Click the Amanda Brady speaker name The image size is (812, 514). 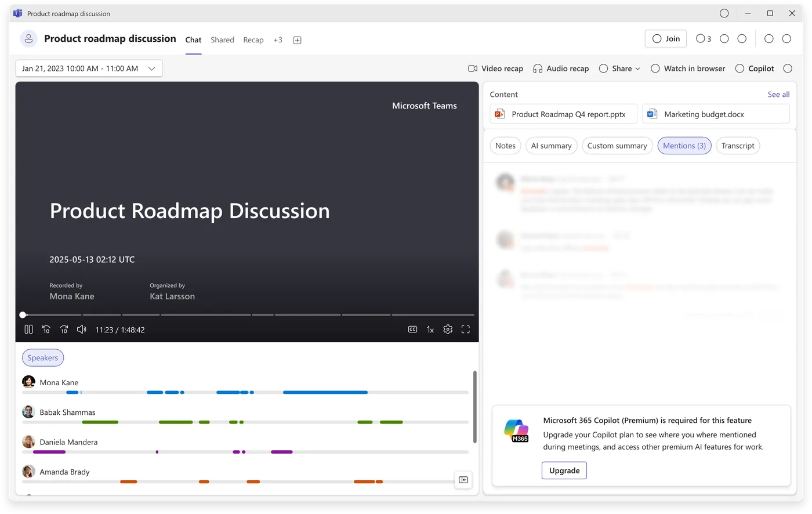click(x=64, y=472)
